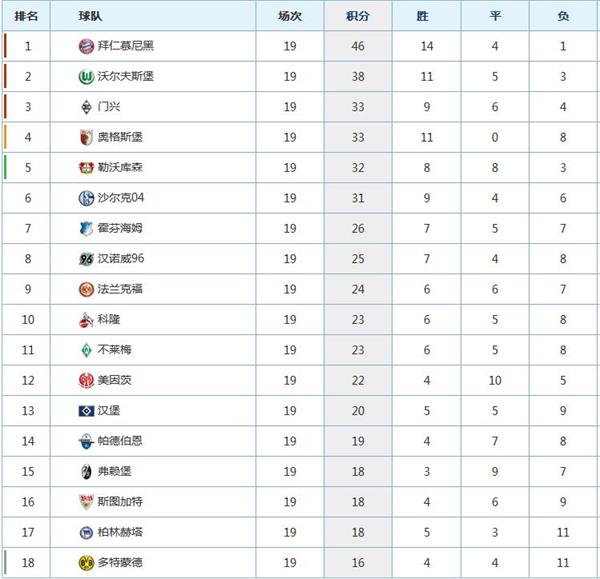Image resolution: width=600 pixels, height=579 pixels.
Task: Open the 斯图加特 team name link
Action: point(120,501)
